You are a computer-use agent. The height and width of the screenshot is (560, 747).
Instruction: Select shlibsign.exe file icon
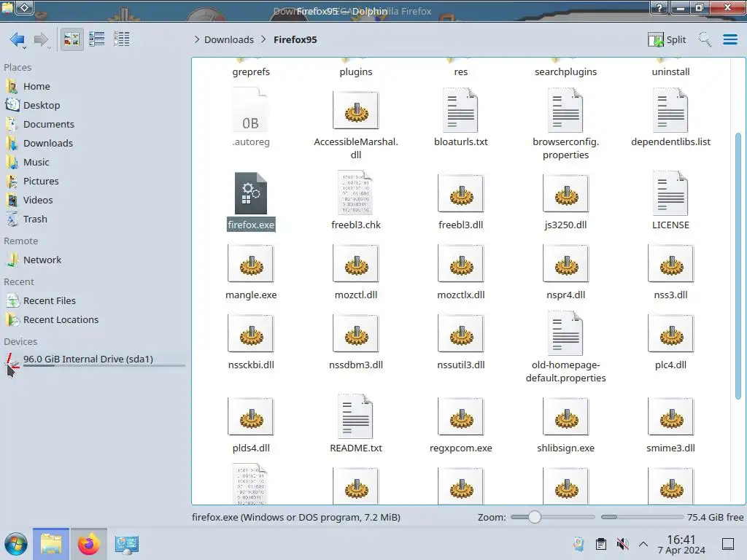point(565,416)
